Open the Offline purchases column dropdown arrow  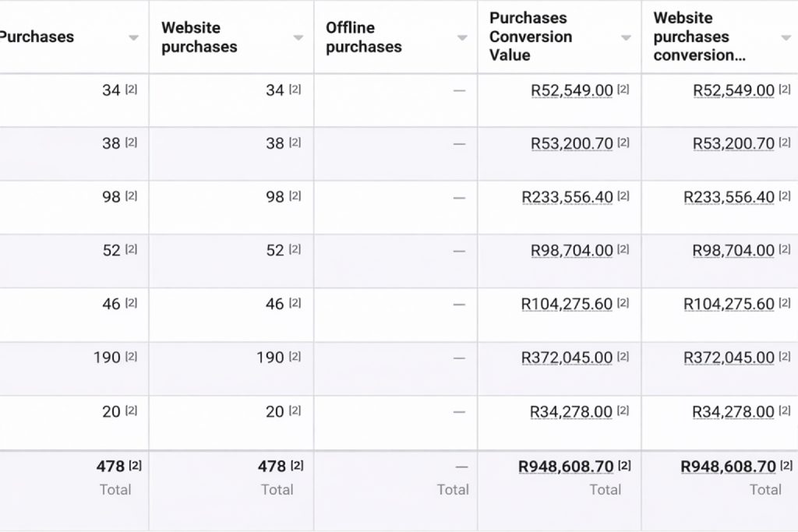point(462,37)
